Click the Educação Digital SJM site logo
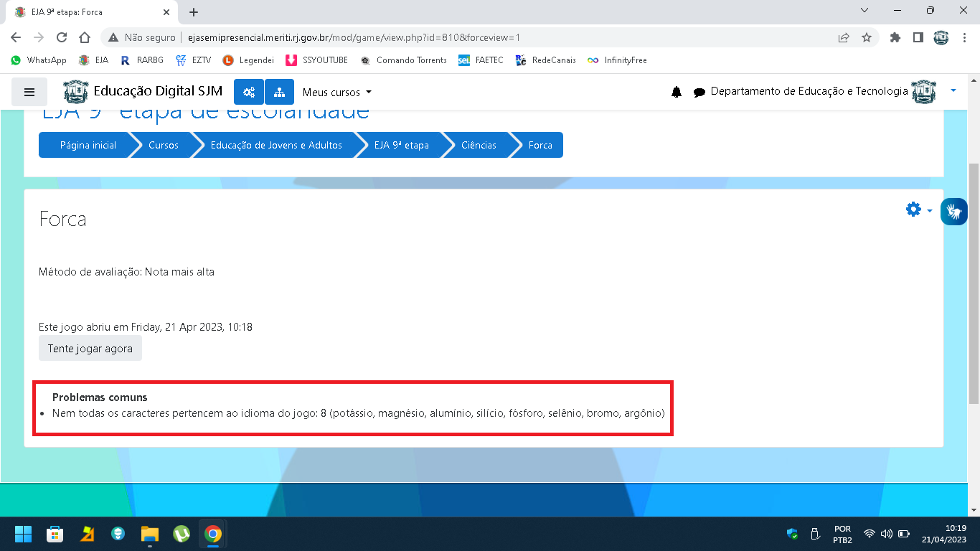980x551 pixels. (143, 91)
